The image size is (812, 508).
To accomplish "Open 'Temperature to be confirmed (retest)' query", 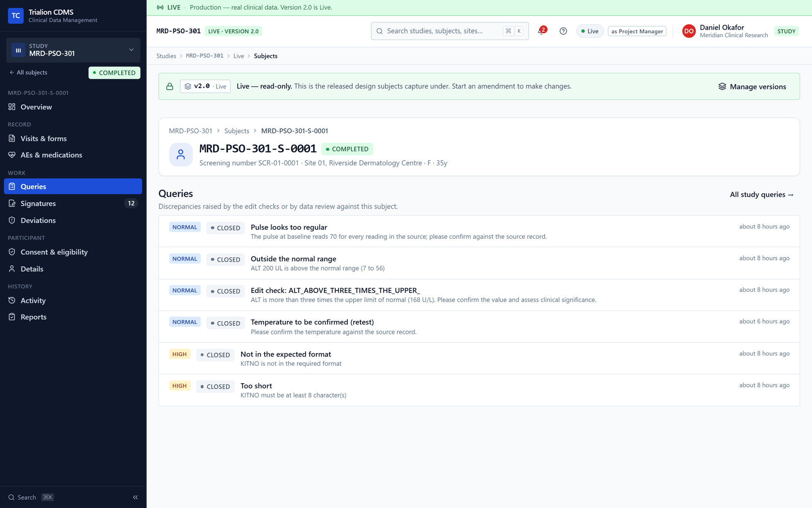I will tap(479, 326).
